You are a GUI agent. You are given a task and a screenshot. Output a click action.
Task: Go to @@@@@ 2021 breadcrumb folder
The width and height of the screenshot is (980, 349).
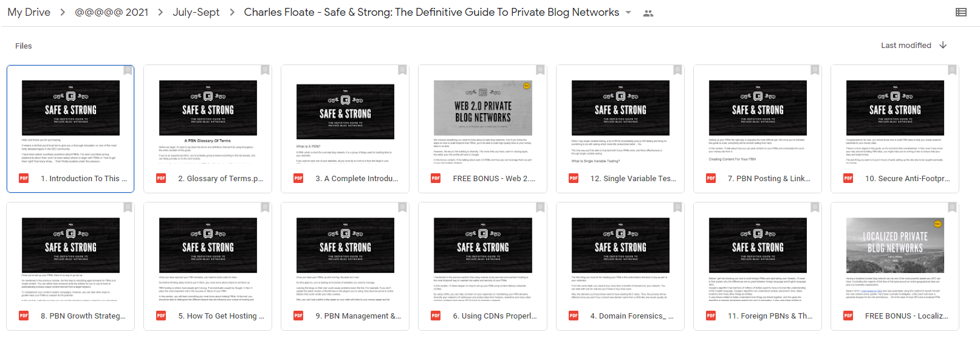pyautogui.click(x=111, y=12)
